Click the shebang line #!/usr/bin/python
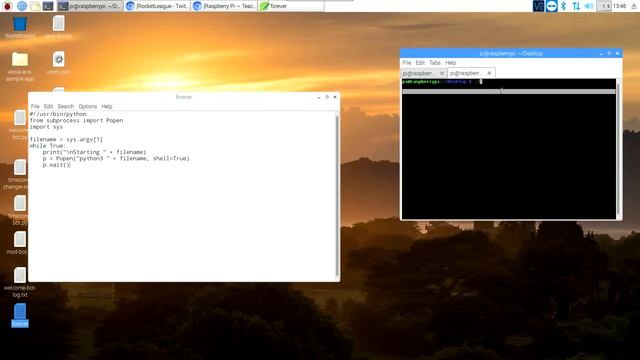This screenshot has width=640, height=360. tap(58, 114)
